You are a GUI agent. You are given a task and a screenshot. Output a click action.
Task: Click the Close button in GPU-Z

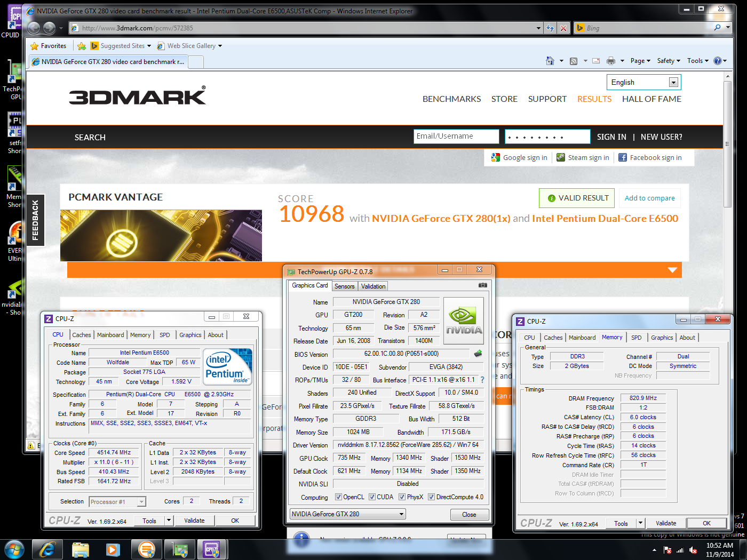point(469,515)
